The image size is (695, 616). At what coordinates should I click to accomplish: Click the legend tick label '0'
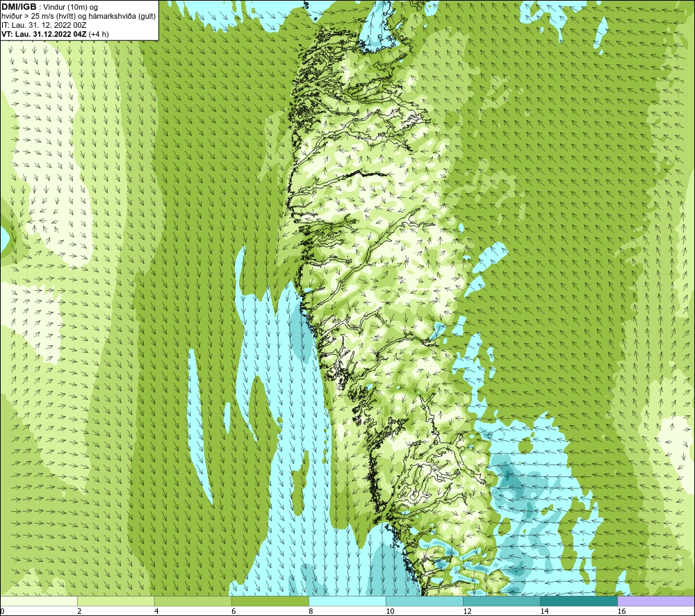tap(3, 611)
